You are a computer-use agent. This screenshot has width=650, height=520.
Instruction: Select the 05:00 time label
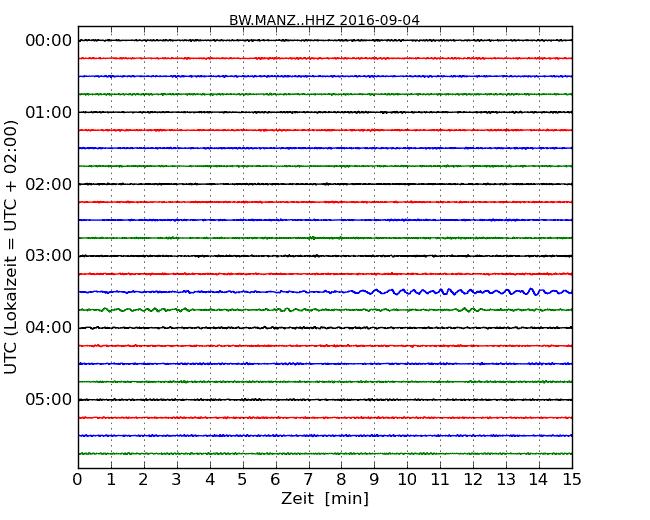pos(49,399)
